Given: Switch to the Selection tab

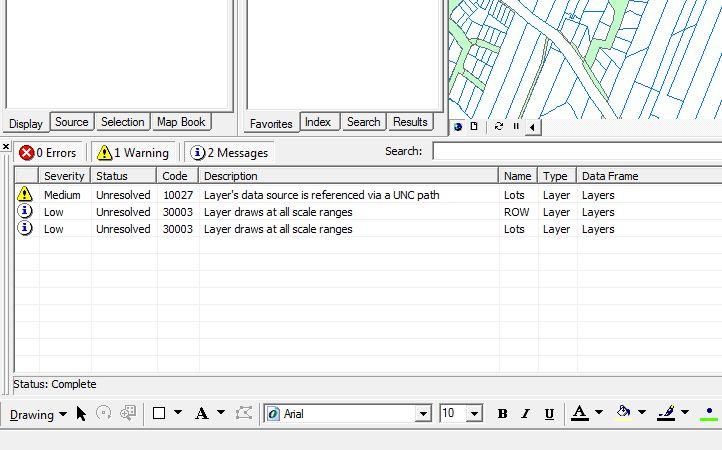Looking at the screenshot, I should tap(122, 122).
